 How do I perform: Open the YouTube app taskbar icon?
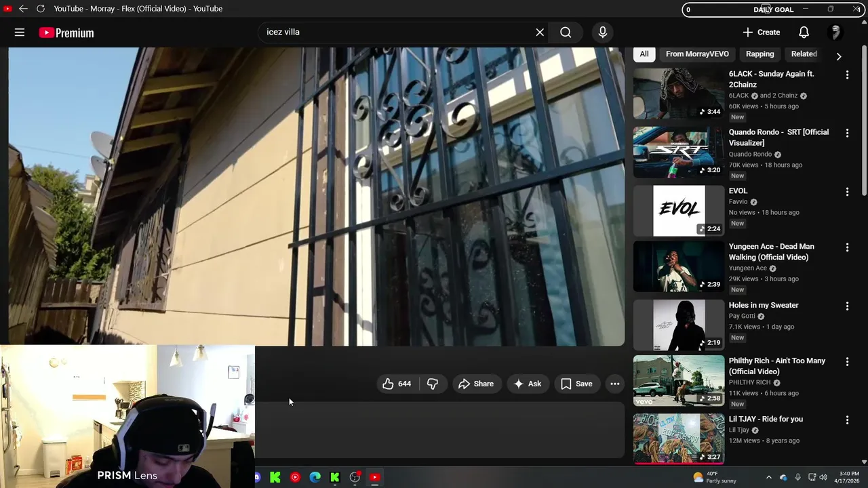[374, 477]
